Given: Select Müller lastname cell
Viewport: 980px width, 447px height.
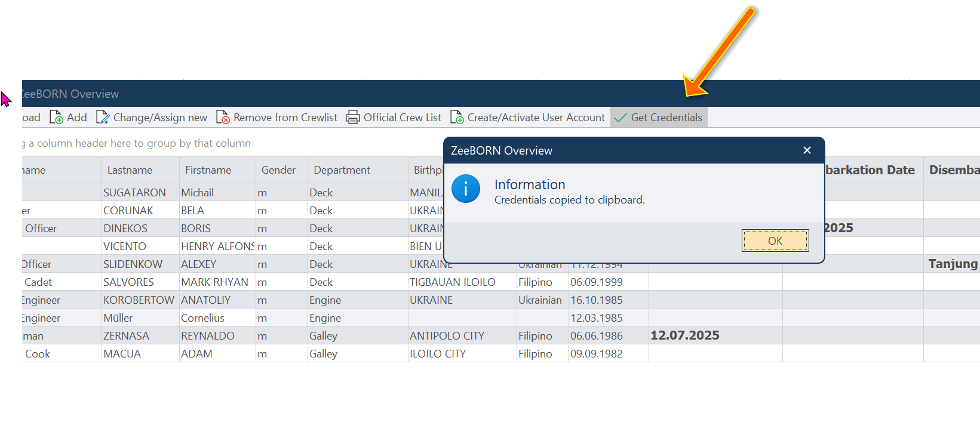Looking at the screenshot, I should 140,318.
